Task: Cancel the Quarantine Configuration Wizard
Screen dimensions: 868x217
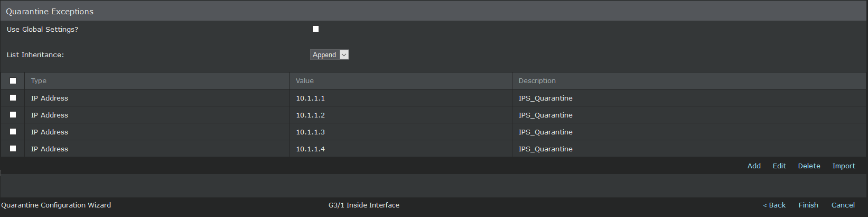Action: click(x=843, y=205)
